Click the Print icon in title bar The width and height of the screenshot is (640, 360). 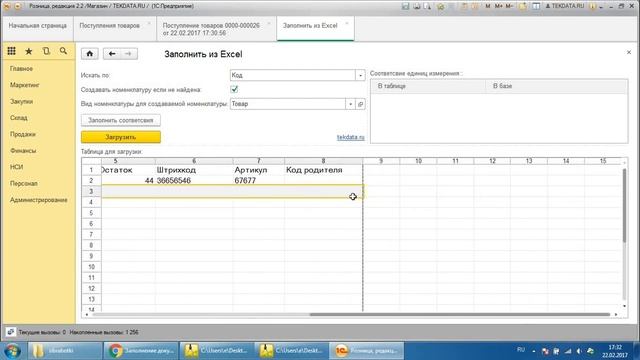[x=417, y=6]
